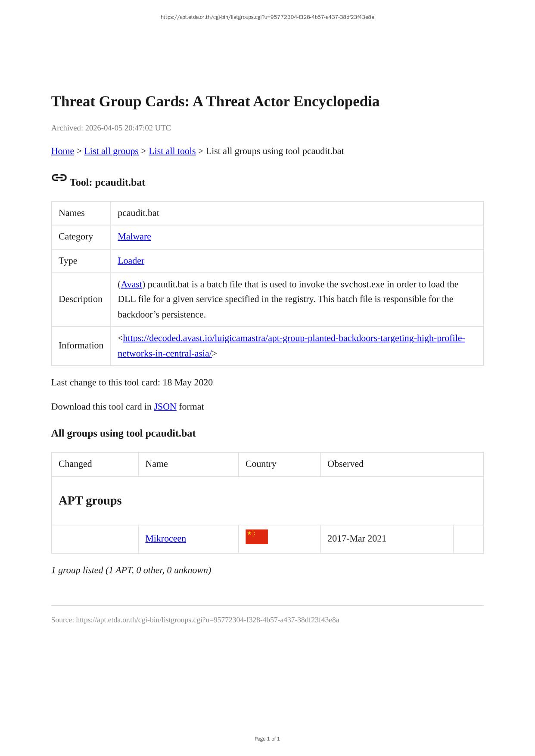Go to the Home breadcrumb link

62,151
